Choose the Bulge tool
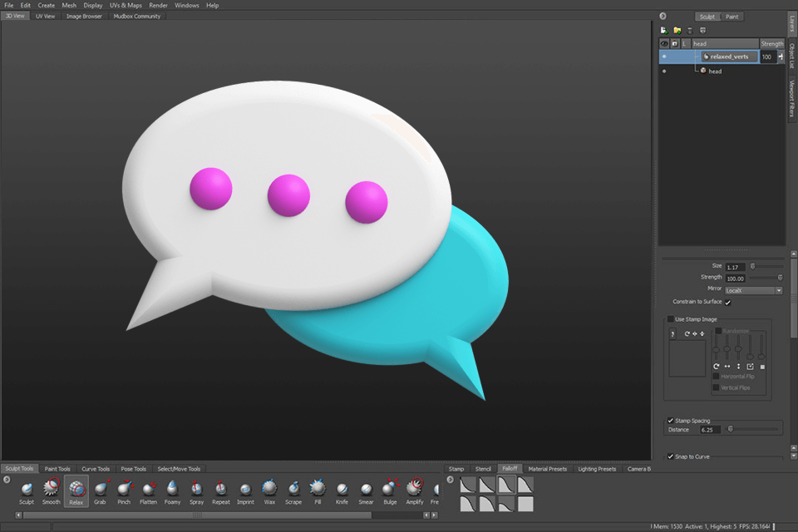798x532 pixels. click(x=390, y=490)
